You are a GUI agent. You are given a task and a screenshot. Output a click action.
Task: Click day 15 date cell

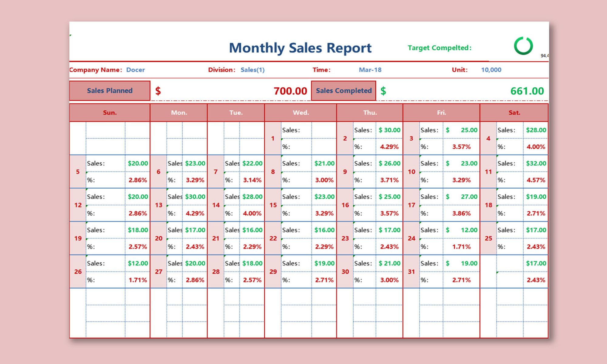pos(273,205)
